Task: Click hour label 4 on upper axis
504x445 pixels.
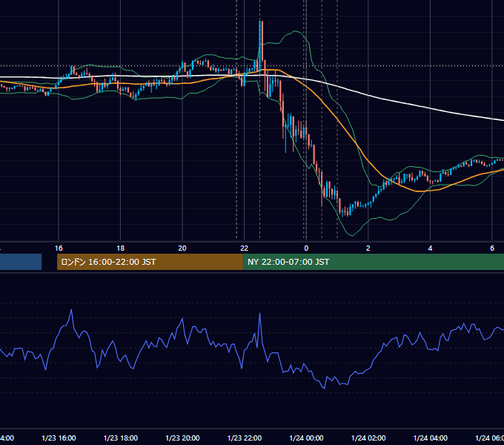Action: pos(430,248)
